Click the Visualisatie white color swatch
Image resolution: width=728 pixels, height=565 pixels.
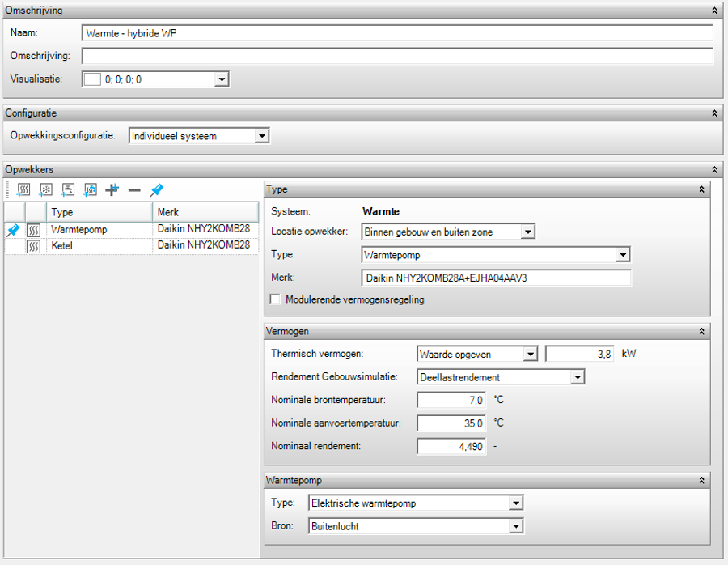92,79
